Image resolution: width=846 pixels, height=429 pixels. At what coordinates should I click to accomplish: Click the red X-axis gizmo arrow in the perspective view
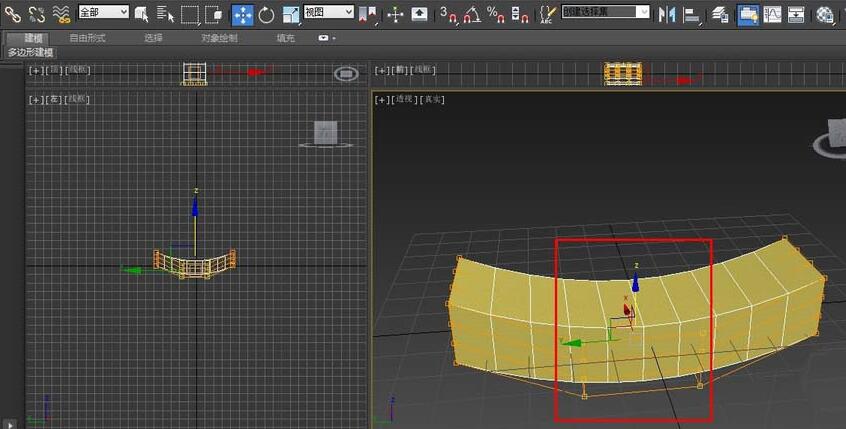point(627,310)
